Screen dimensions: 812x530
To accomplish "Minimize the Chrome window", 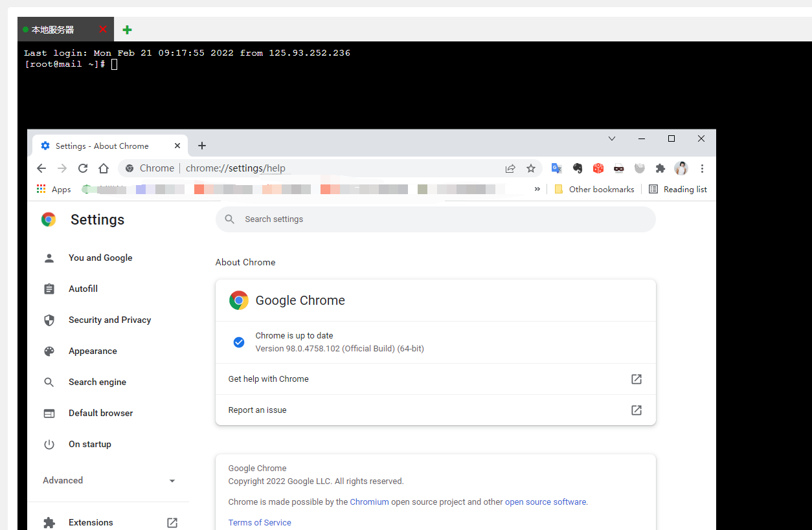I will [642, 138].
